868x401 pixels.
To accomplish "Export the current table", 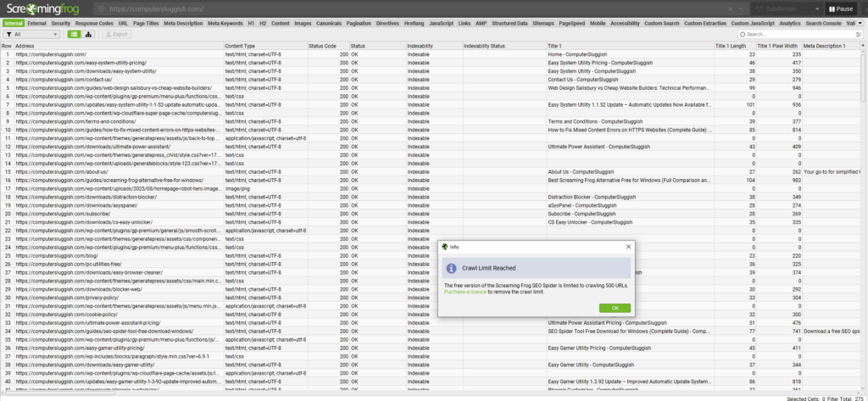I will click(115, 35).
